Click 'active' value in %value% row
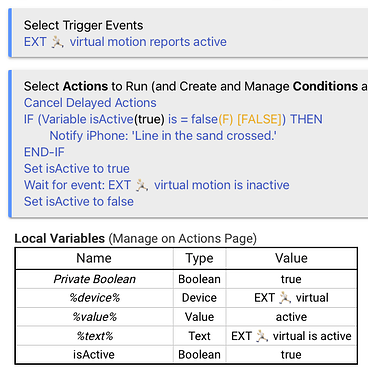Screen dimensions: 368x375 coord(291,317)
